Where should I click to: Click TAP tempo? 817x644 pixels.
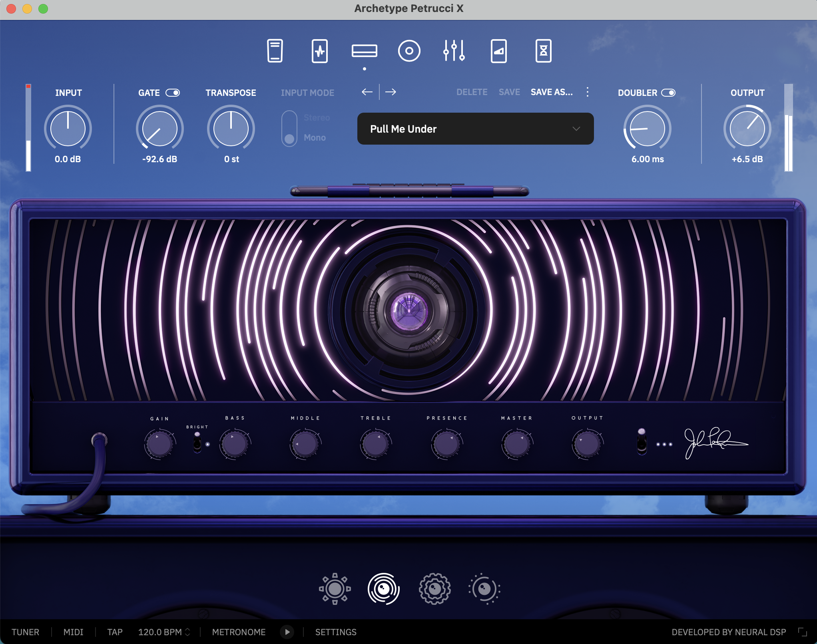click(115, 632)
